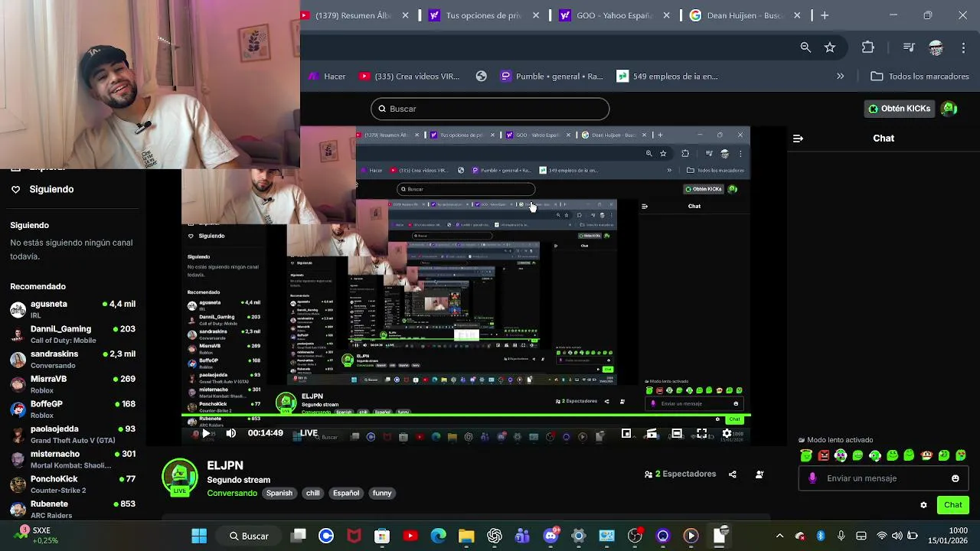Click the follow user icon beside share
This screenshot has height=551, width=980.
pyautogui.click(x=759, y=474)
